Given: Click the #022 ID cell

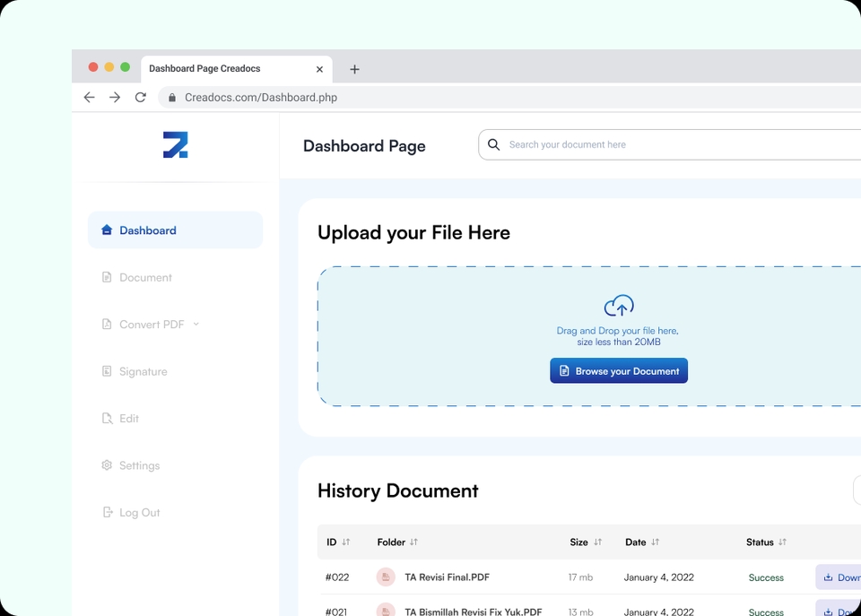Looking at the screenshot, I should 337,577.
